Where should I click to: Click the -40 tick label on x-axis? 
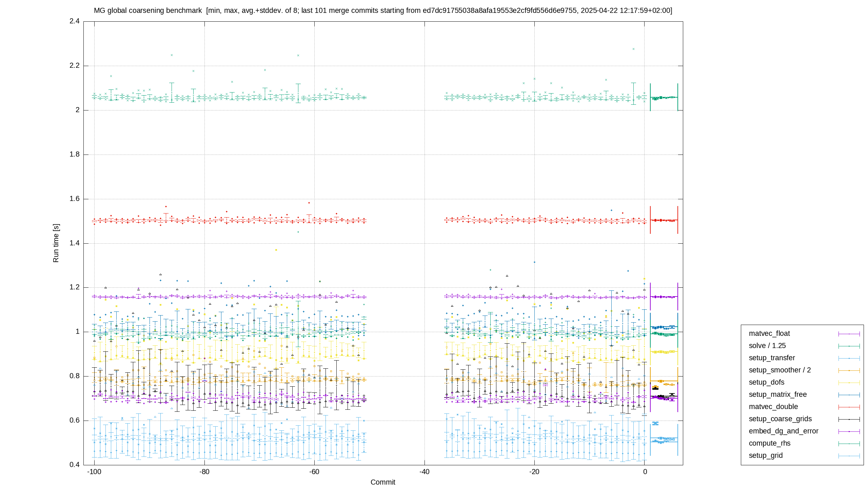click(x=425, y=472)
